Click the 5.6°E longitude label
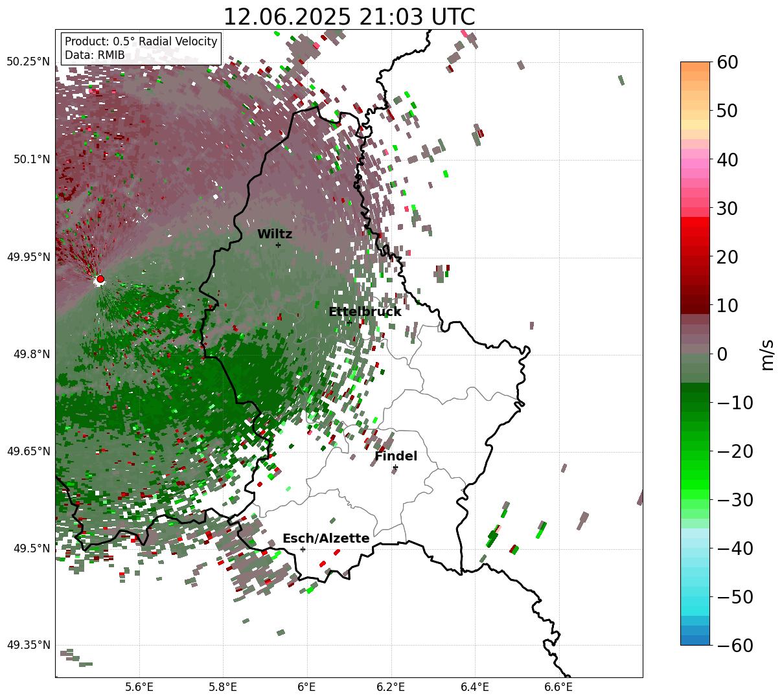 coord(139,687)
